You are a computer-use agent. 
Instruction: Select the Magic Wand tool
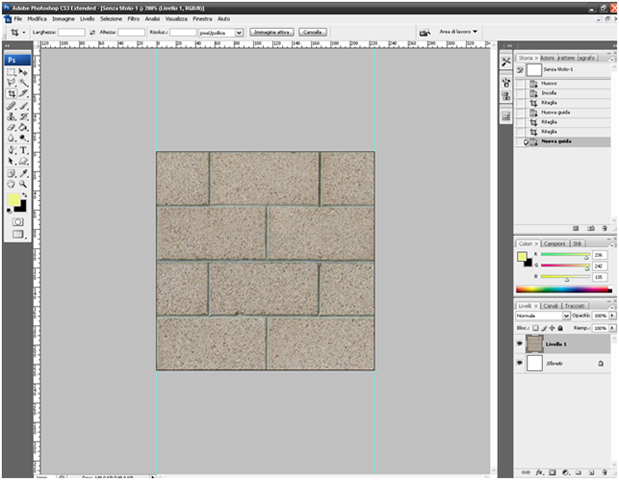(x=23, y=83)
